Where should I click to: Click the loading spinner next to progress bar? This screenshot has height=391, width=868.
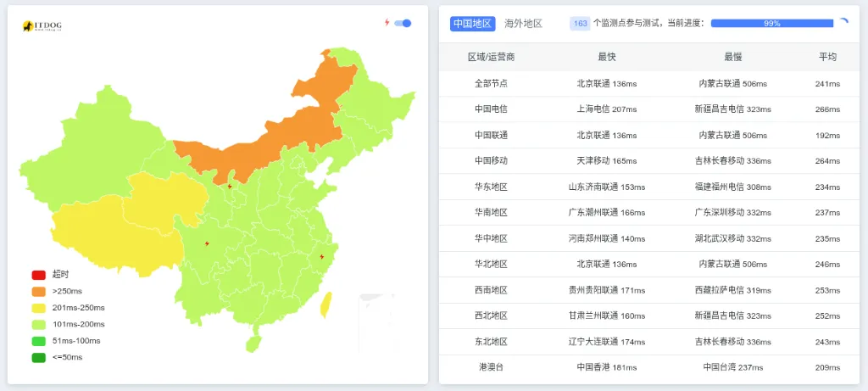point(843,24)
